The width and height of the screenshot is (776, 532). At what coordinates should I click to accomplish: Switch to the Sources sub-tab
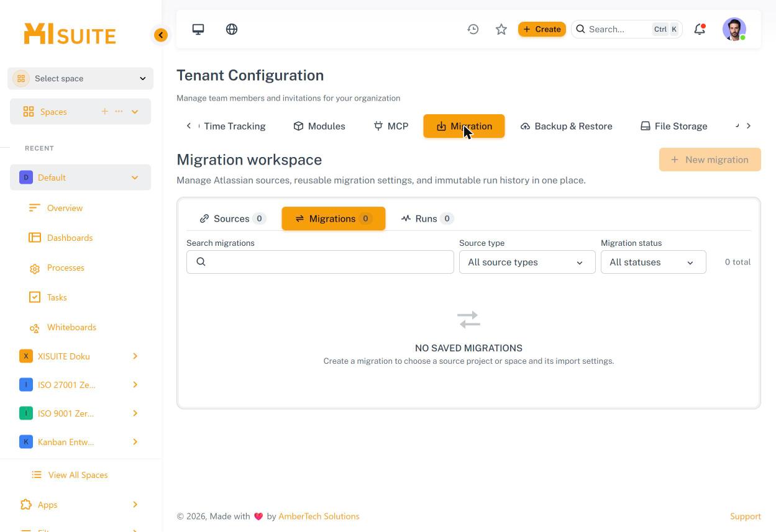232,219
